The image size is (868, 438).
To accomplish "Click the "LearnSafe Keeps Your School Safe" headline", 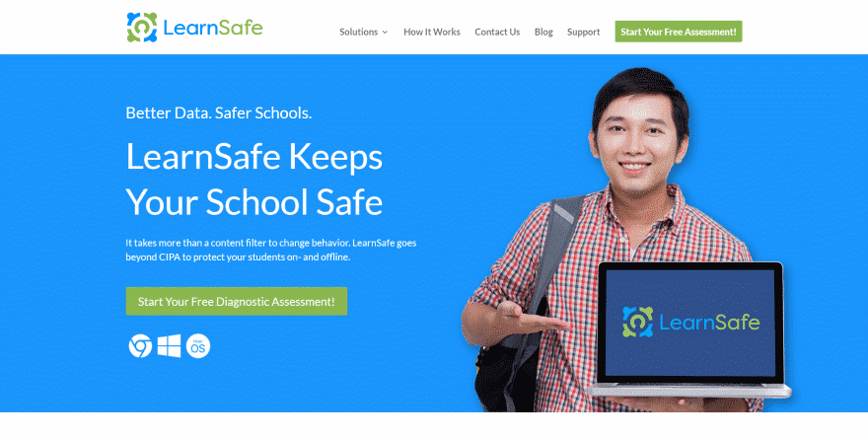I will click(x=254, y=179).
